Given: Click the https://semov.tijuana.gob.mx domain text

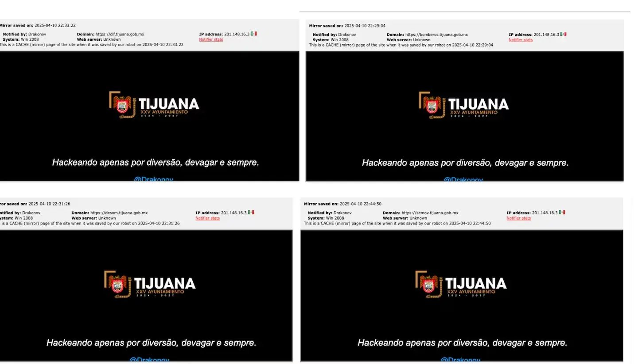Looking at the screenshot, I should coord(430,213).
